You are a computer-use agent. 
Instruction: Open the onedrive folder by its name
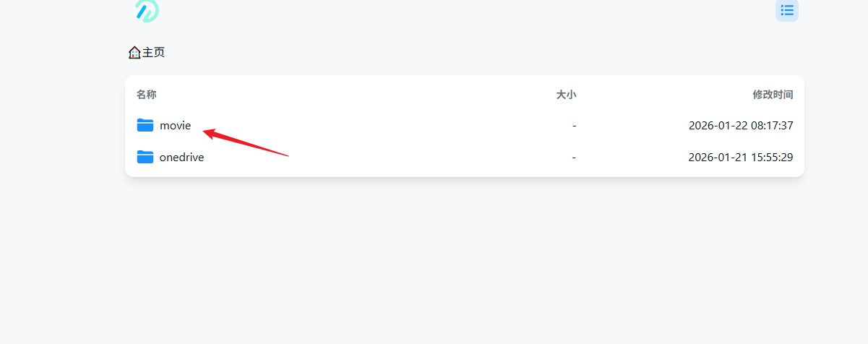[x=181, y=158]
